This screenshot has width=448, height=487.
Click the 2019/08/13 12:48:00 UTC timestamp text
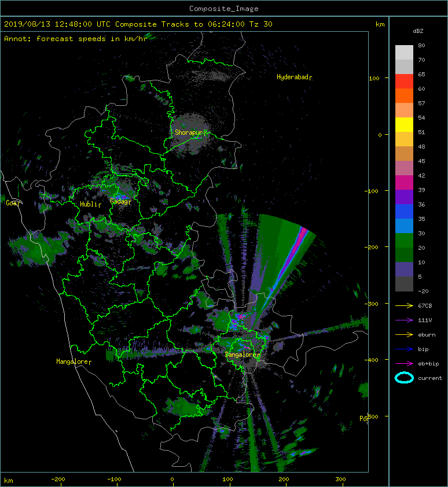(57, 24)
